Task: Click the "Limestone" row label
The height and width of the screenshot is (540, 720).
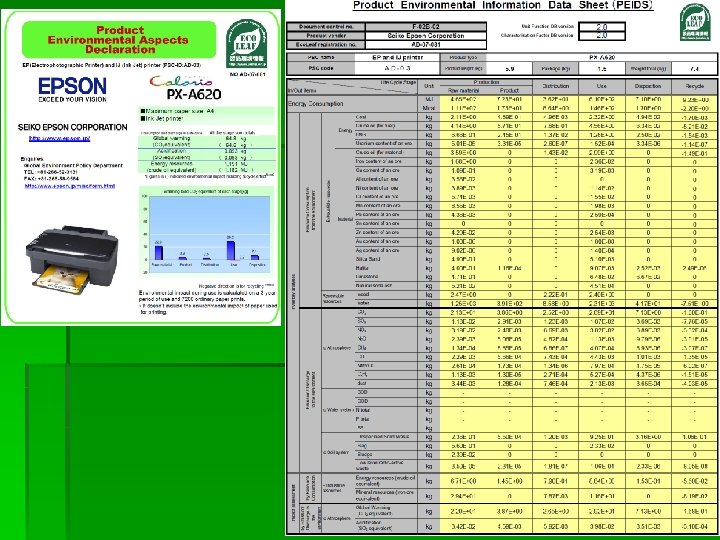Action: click(367, 277)
